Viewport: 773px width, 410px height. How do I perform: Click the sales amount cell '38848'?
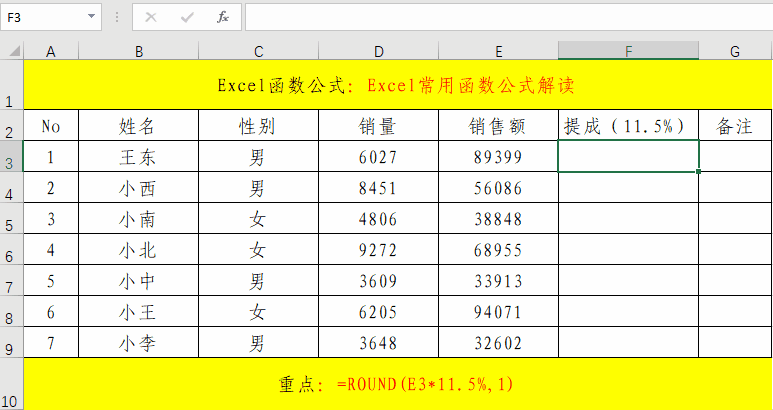tap(498, 219)
